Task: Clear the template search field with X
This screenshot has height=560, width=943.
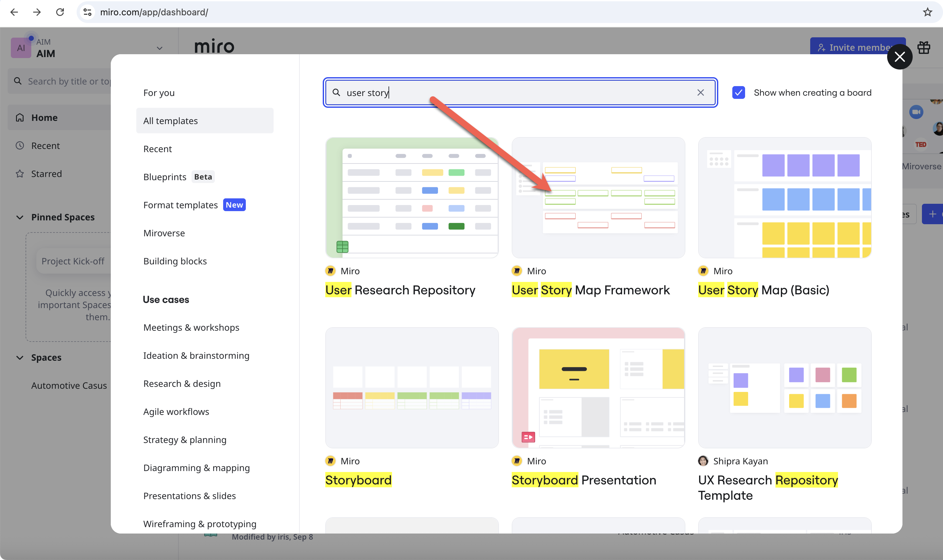Action: (x=700, y=92)
